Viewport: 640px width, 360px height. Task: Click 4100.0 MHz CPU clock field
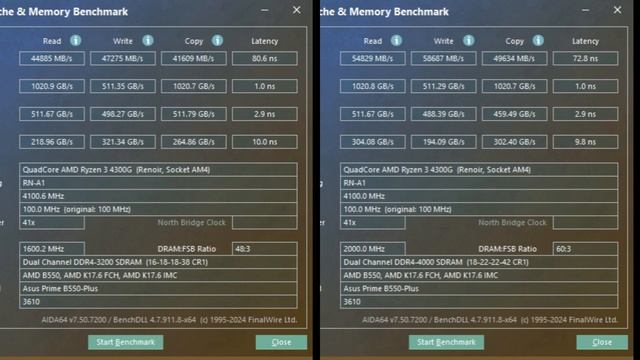pos(479,196)
